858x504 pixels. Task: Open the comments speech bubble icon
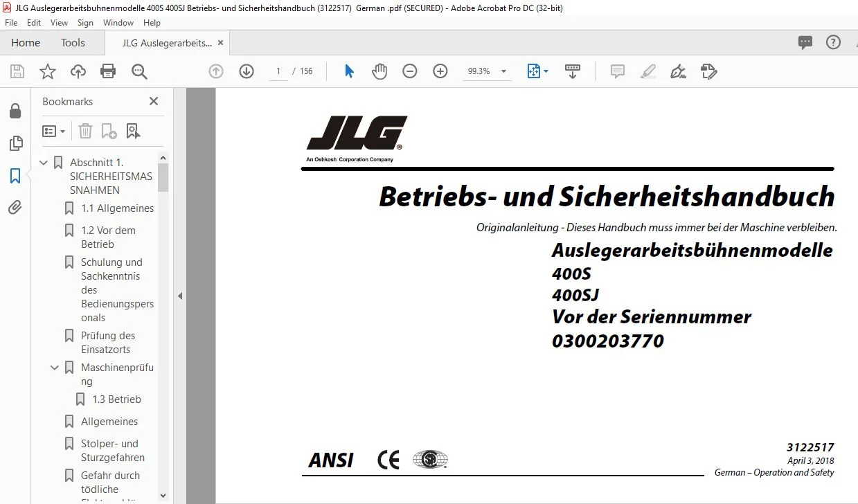805,42
